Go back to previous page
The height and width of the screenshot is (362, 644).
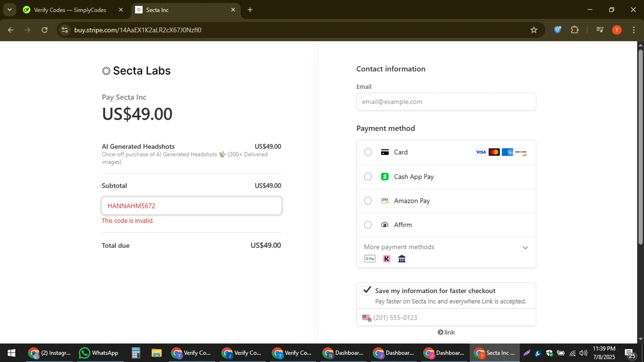[11, 30]
